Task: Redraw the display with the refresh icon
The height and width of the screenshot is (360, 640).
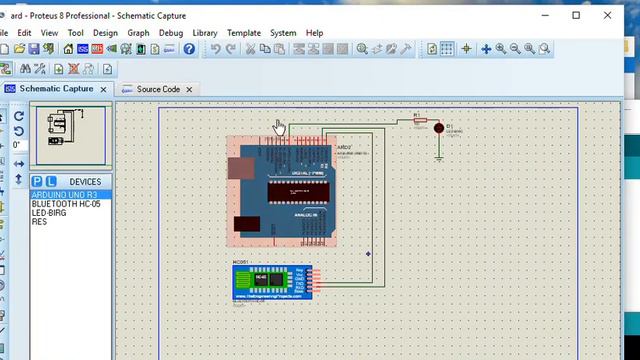Action: pos(432,49)
